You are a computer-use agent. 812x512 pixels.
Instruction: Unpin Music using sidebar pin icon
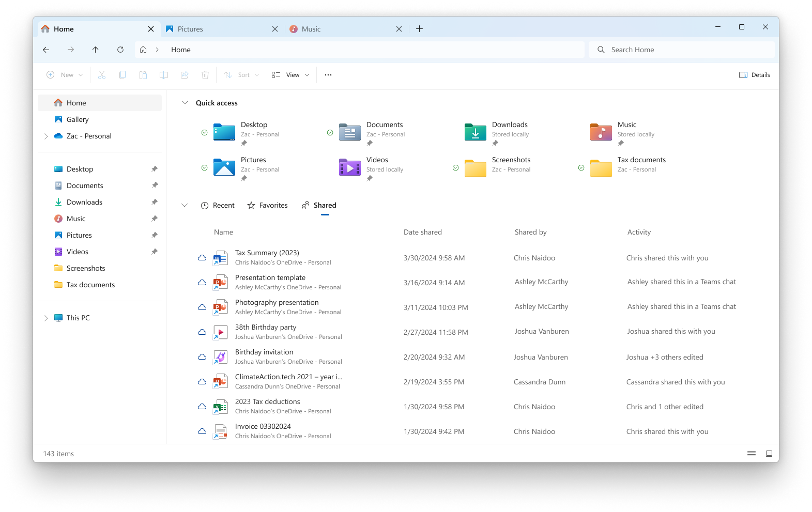pyautogui.click(x=154, y=219)
